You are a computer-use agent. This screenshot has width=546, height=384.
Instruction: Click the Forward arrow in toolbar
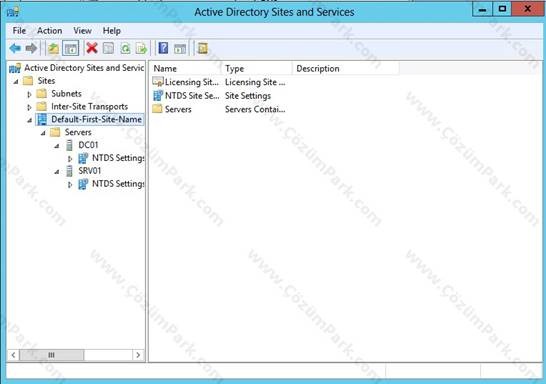(x=31, y=48)
